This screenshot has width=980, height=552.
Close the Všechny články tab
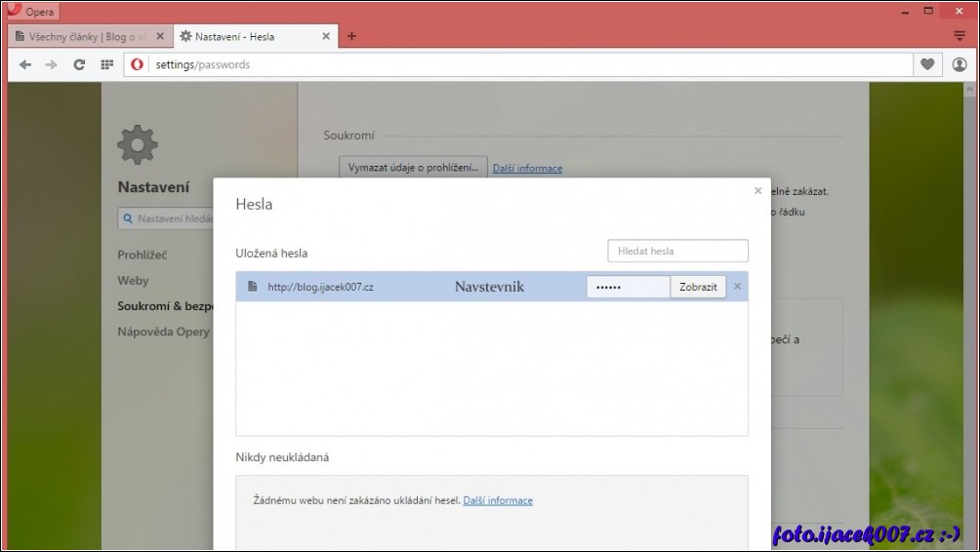pos(160,37)
